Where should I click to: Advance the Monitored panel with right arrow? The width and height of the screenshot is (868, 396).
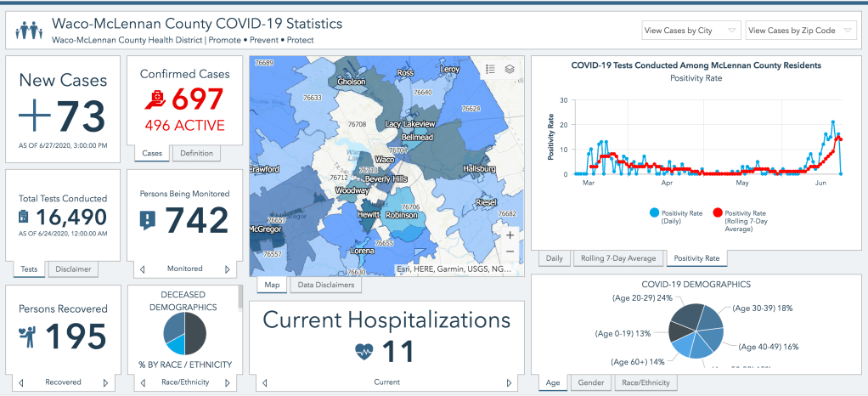227,269
